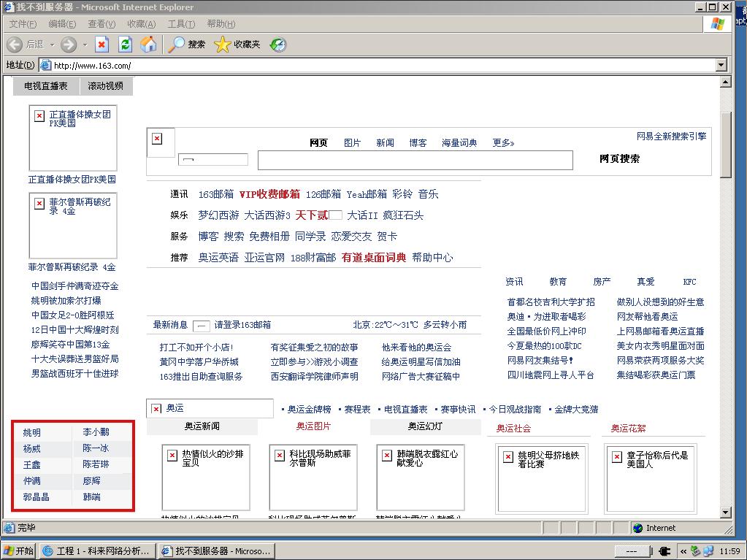Image resolution: width=747 pixels, height=560 pixels.
Task: Switch to the 滚动视频 tab
Action: point(107,86)
